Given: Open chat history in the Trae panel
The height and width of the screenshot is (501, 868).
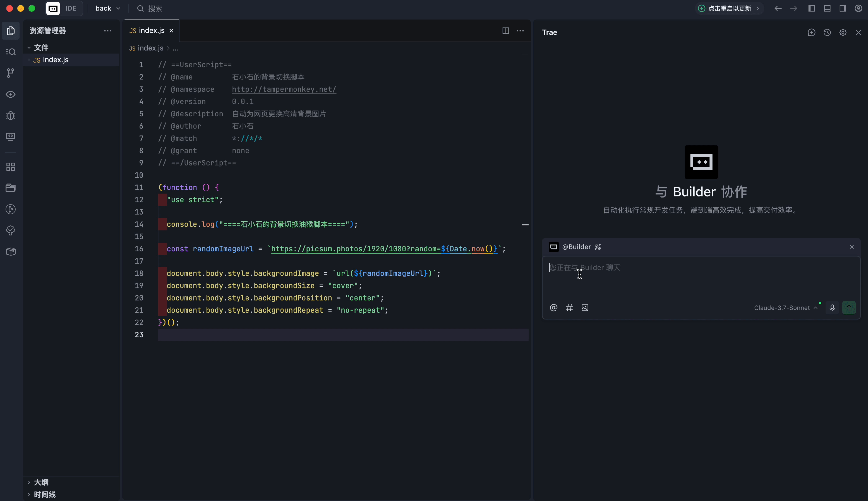Looking at the screenshot, I should click(x=827, y=32).
